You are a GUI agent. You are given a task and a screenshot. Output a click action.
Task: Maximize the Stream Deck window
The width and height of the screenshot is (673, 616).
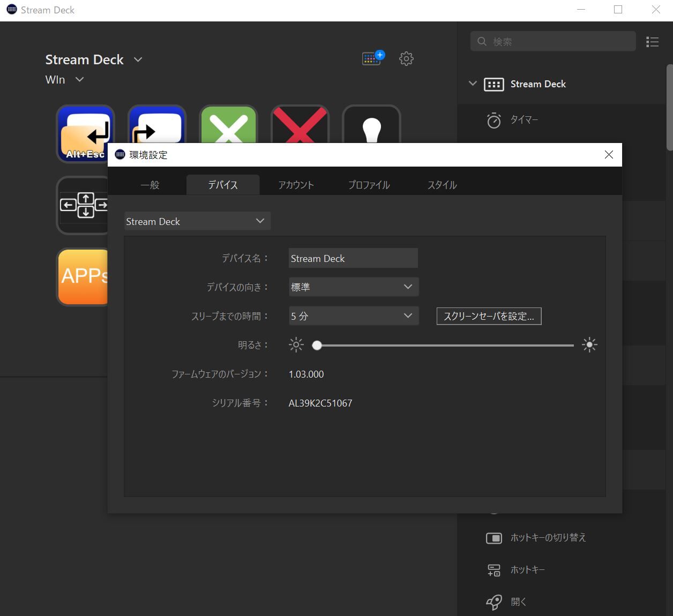point(618,10)
